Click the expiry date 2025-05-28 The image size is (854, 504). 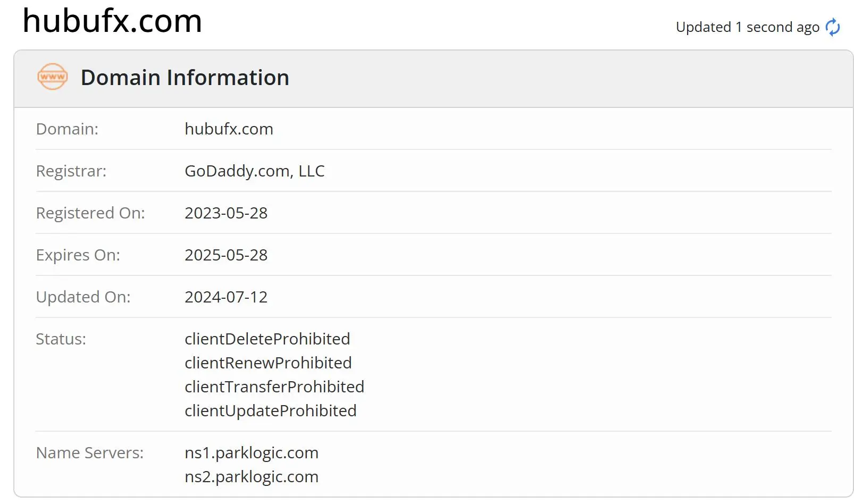[x=226, y=255]
